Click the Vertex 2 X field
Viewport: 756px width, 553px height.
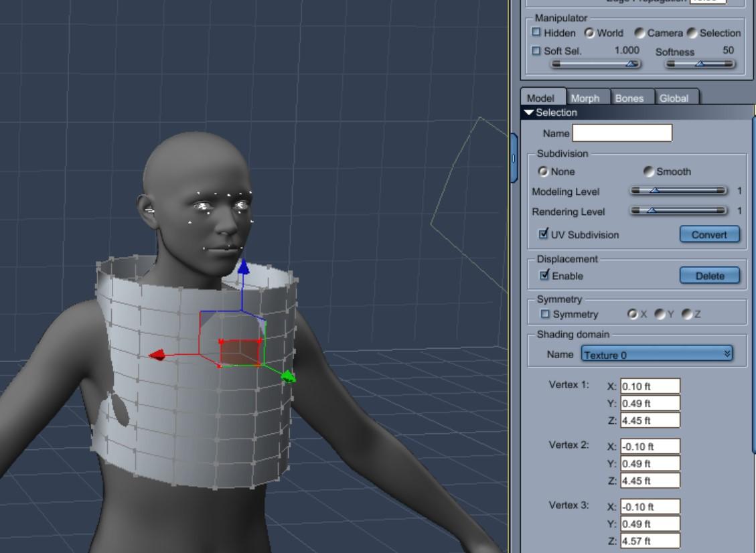(650, 447)
